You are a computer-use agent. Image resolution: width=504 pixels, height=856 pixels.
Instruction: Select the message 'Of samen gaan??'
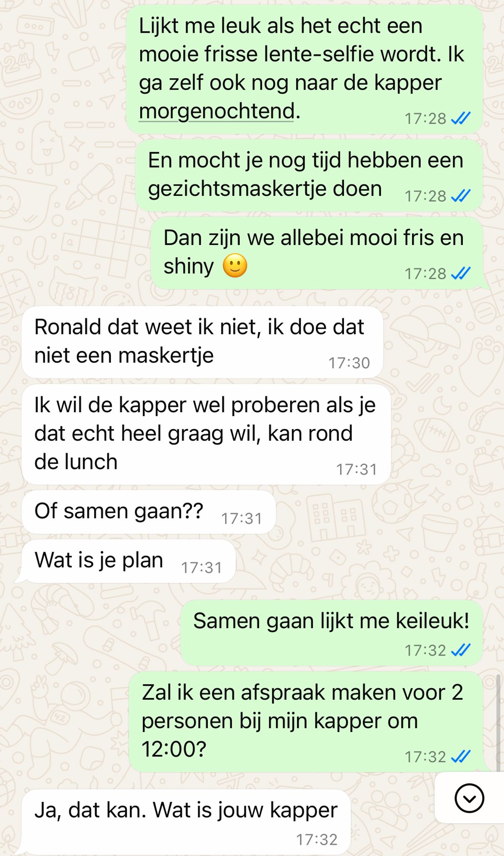(x=149, y=512)
